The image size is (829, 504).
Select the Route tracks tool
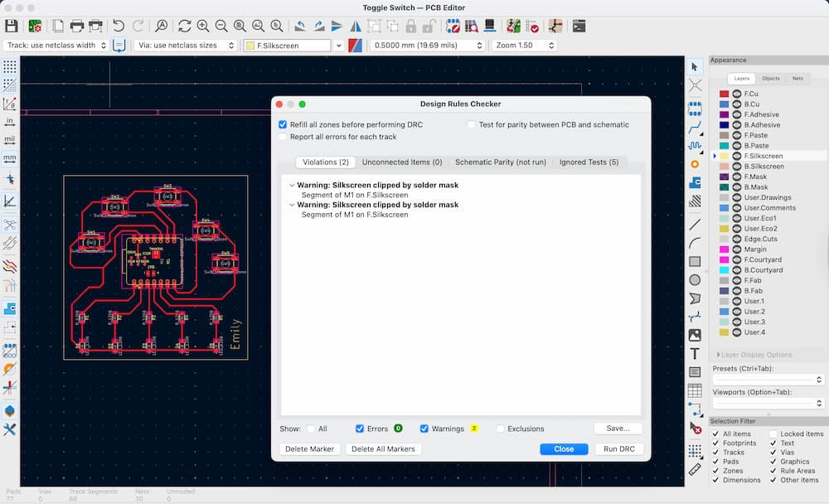tap(695, 127)
